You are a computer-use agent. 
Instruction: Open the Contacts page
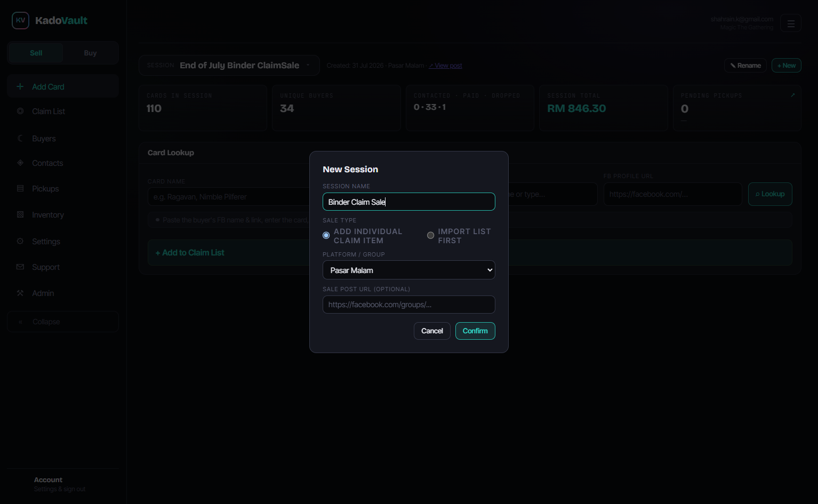click(63, 163)
